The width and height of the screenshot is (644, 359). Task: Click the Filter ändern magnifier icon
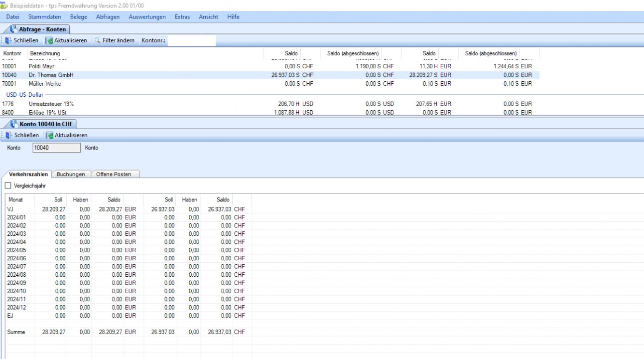tap(98, 40)
